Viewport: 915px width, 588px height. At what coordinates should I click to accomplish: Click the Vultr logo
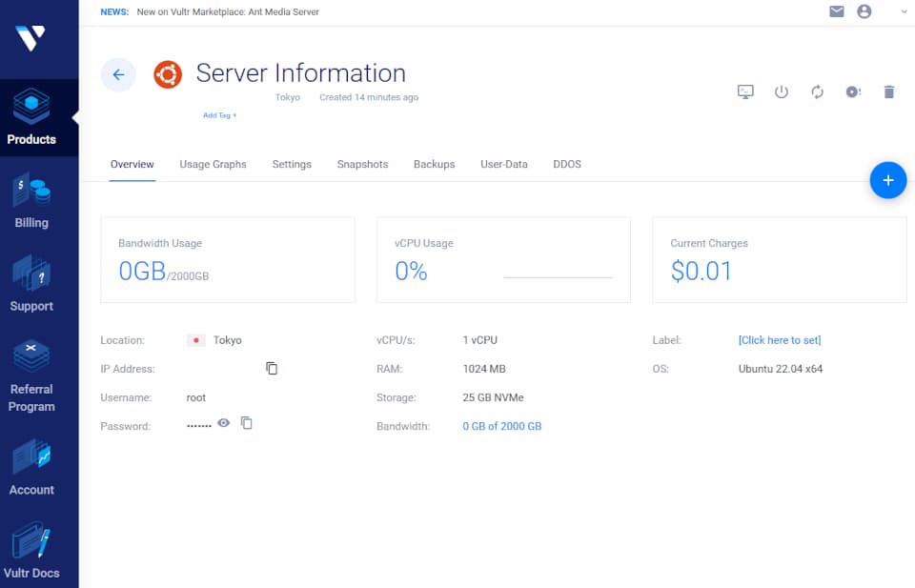pyautogui.click(x=30, y=38)
